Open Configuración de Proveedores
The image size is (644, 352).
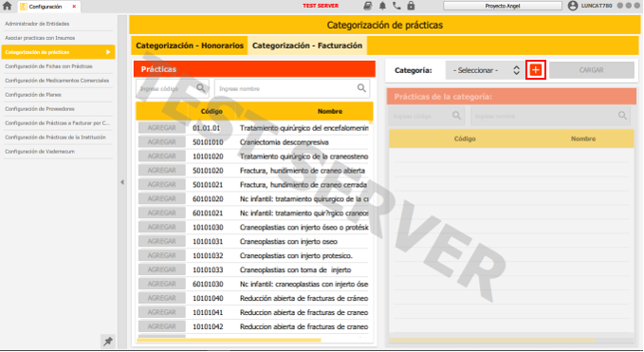[58, 109]
